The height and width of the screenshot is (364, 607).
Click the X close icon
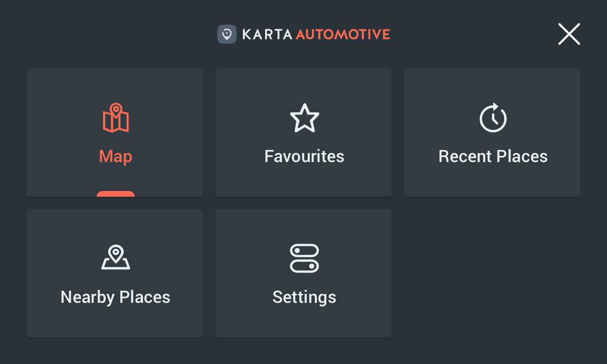click(569, 34)
